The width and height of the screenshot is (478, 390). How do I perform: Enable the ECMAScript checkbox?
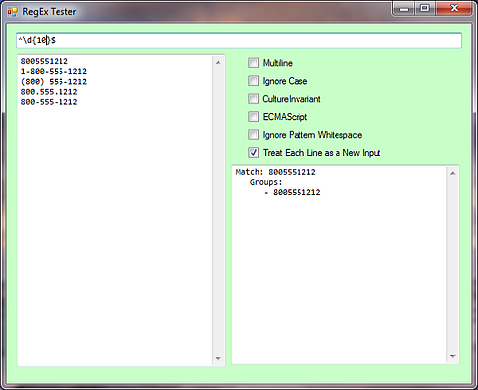click(x=253, y=117)
